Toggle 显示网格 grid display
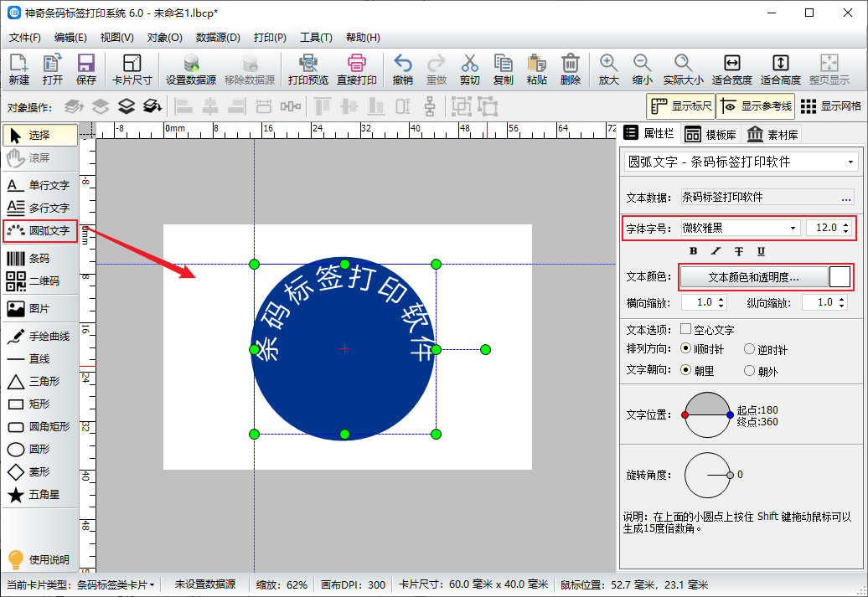The height and width of the screenshot is (597, 868). point(831,106)
